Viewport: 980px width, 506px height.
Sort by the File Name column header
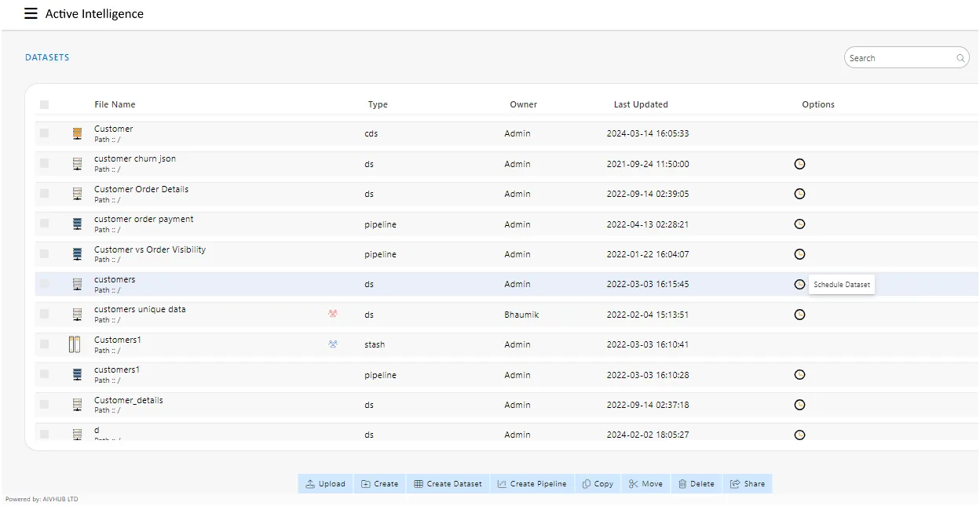tap(115, 104)
